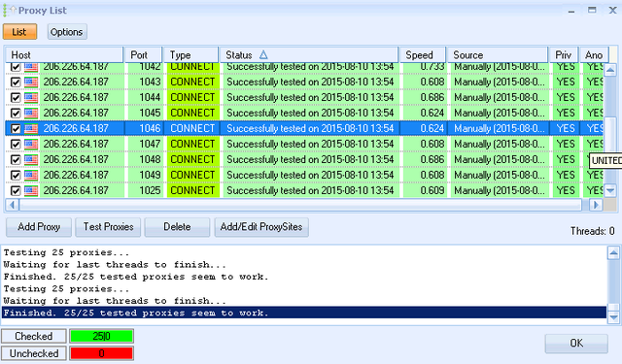Select the highlighted last log line 'Finished. 25/25'
Screen dimensions: 622x364
pyautogui.click(x=304, y=313)
